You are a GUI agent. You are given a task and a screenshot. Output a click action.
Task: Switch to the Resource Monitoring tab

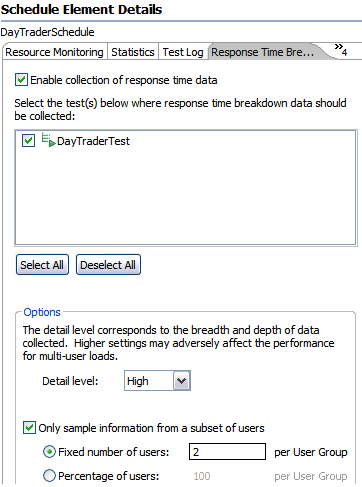tap(54, 52)
